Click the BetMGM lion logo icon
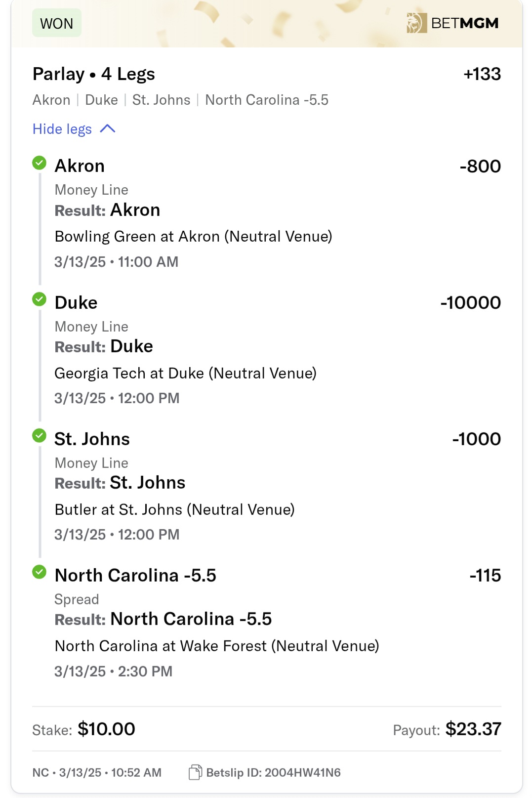The height and width of the screenshot is (798, 532). pyautogui.click(x=416, y=23)
